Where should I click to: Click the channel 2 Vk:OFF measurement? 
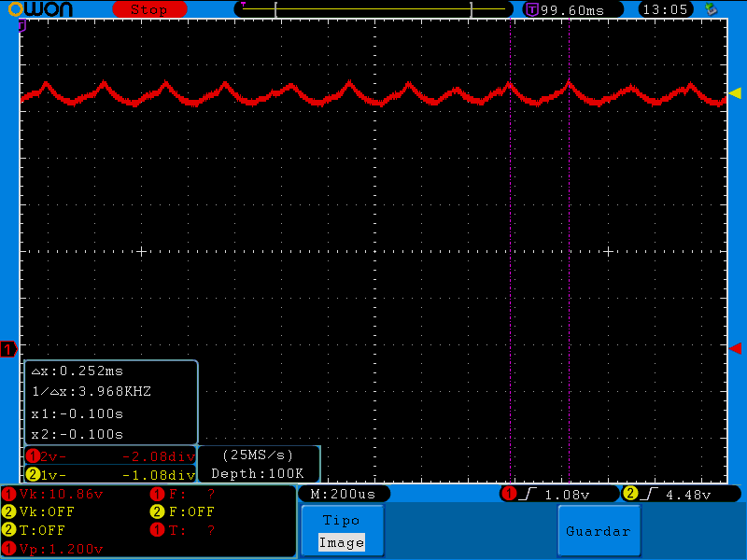(47, 511)
